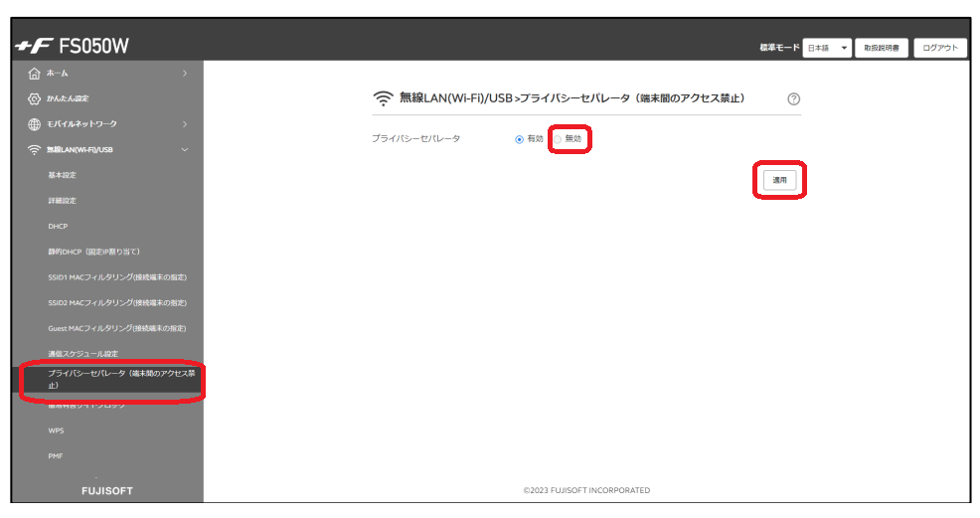Image resolution: width=980 pixels, height=518 pixels.
Task: Click the かんたん設定 gear icon
Action: pyautogui.click(x=35, y=98)
